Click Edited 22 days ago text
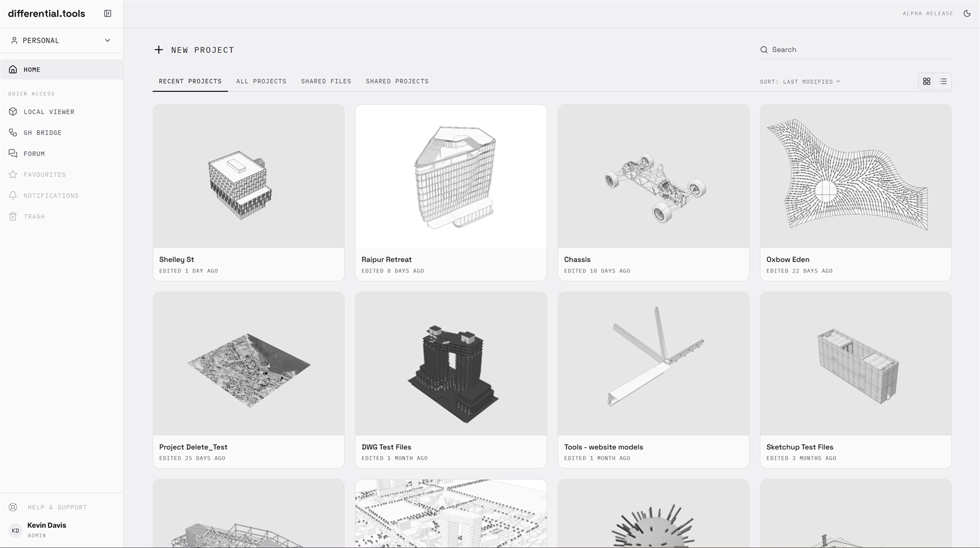This screenshot has width=980, height=548. coord(799,271)
